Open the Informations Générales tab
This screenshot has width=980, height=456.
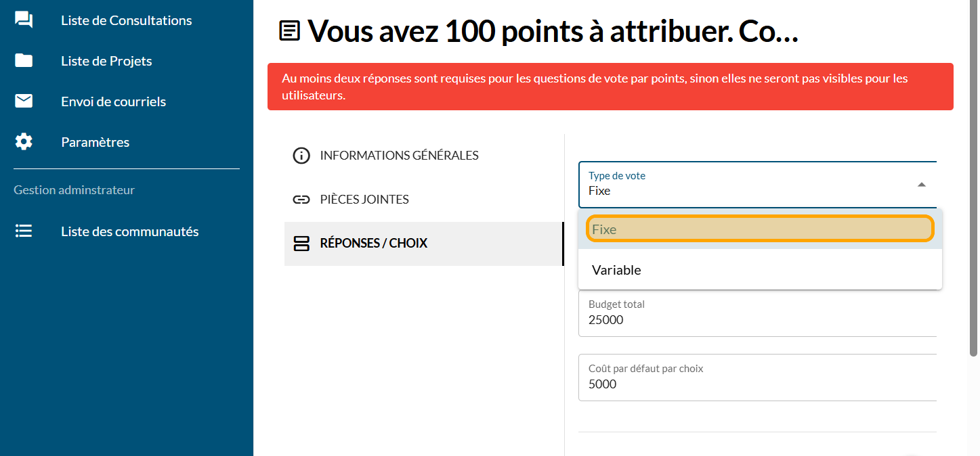[399, 156]
